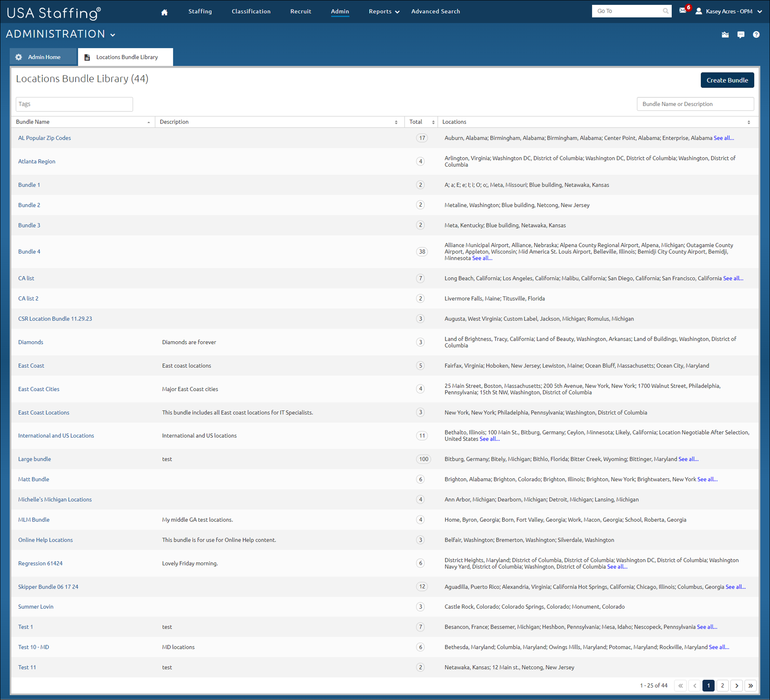
Task: Go to page 2 of results
Action: pos(722,686)
